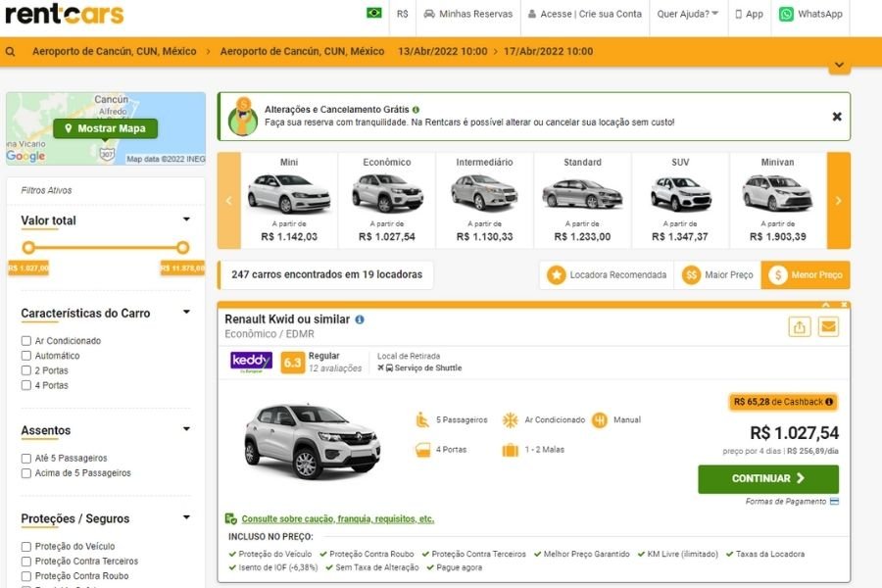882x588 pixels.
Task: Click the Valor total slider track
Action: click(105, 248)
